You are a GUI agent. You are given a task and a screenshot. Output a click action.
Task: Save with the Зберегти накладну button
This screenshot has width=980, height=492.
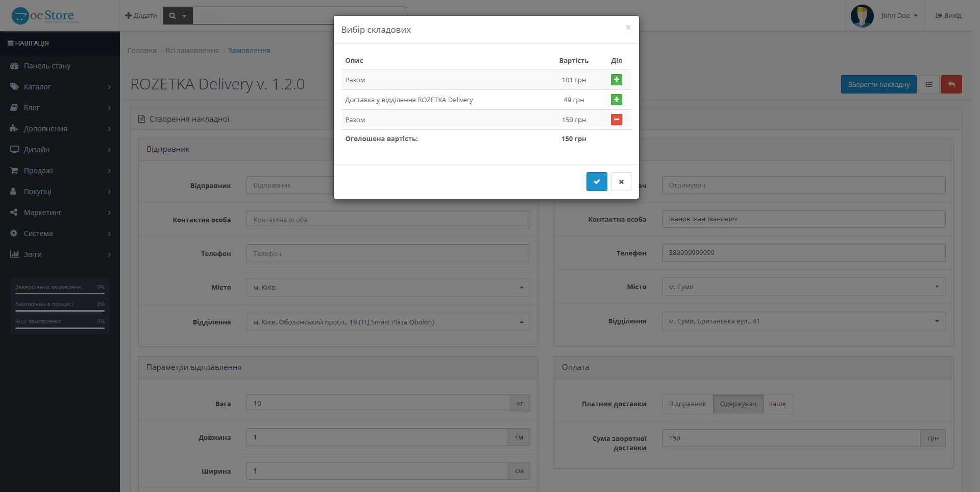(x=879, y=84)
